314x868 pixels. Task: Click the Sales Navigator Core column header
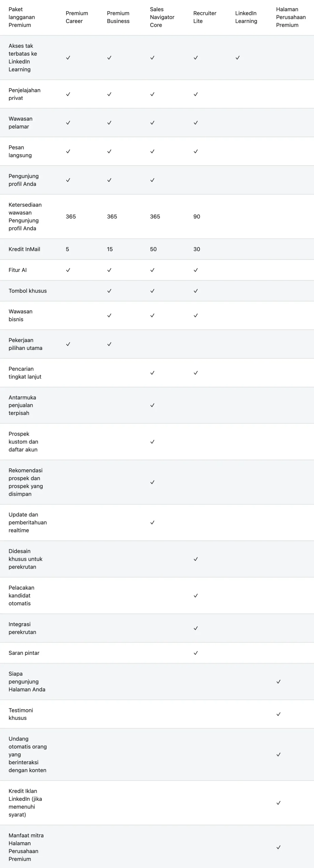point(162,17)
